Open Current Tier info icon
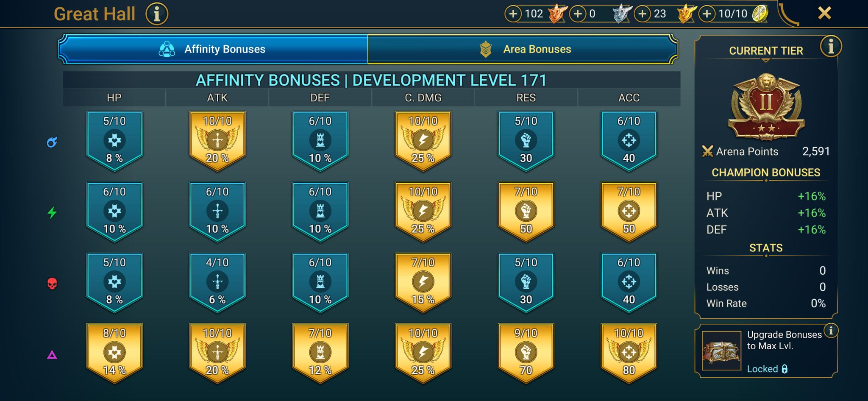868x401 pixels. pyautogui.click(x=831, y=46)
